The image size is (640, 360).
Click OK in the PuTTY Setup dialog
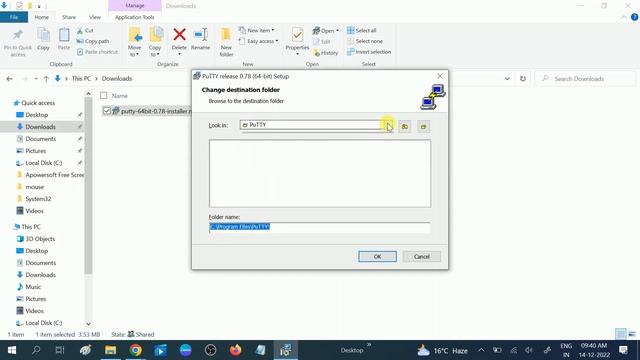(377, 256)
